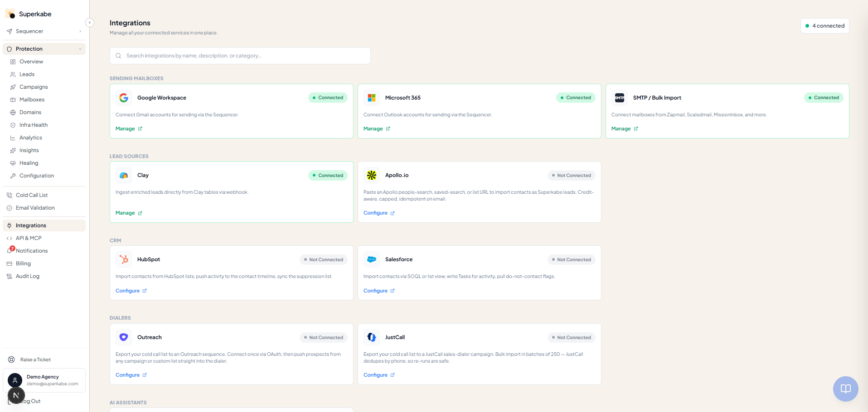Configure the Salesforce integration
The image size is (868, 412).
[379, 291]
